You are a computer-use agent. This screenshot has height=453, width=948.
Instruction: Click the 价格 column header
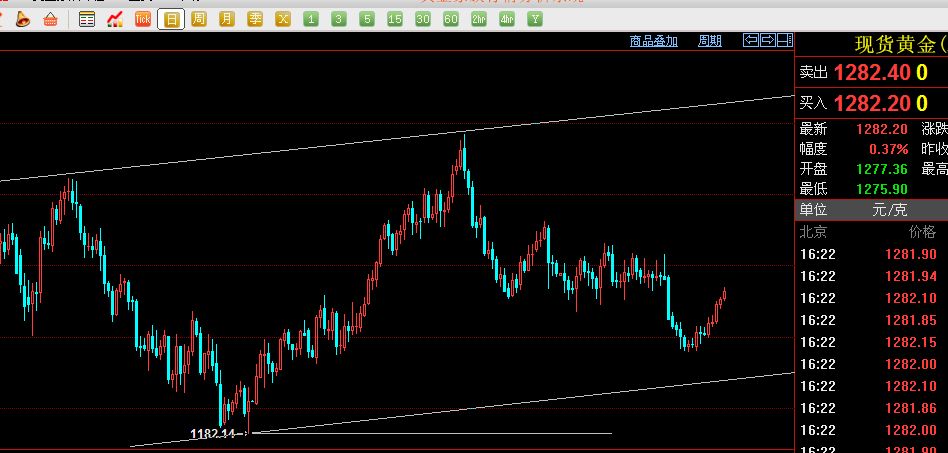[922, 232]
